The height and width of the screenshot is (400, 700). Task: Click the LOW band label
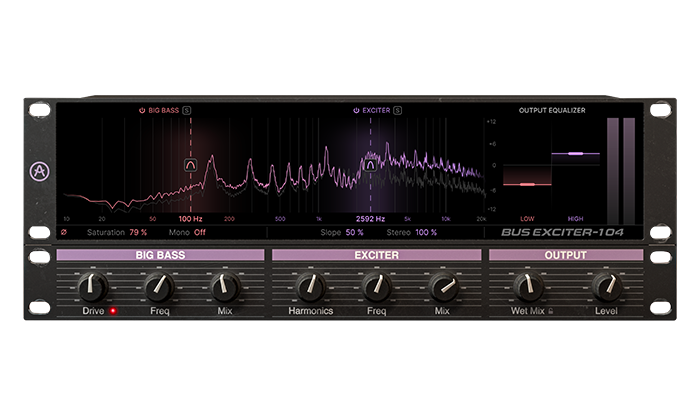coord(527,219)
